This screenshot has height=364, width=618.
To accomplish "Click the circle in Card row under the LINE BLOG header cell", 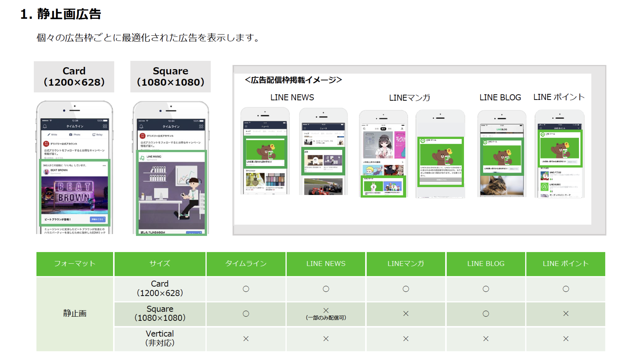I will pyautogui.click(x=486, y=289).
